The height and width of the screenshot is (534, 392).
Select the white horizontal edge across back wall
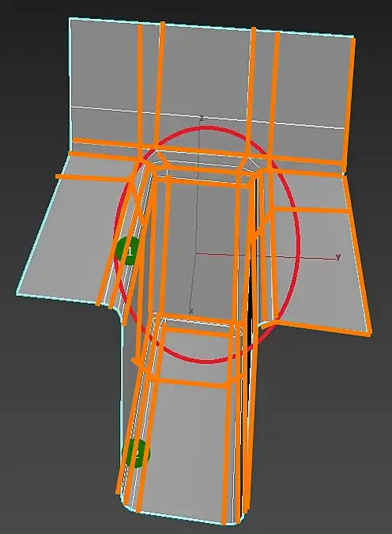(206, 118)
